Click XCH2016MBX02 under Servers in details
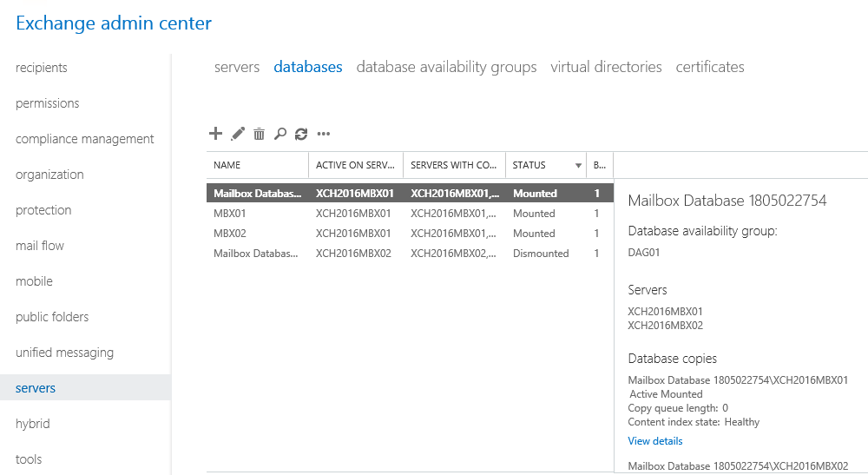Viewport: 868px width, 475px height. (x=666, y=326)
